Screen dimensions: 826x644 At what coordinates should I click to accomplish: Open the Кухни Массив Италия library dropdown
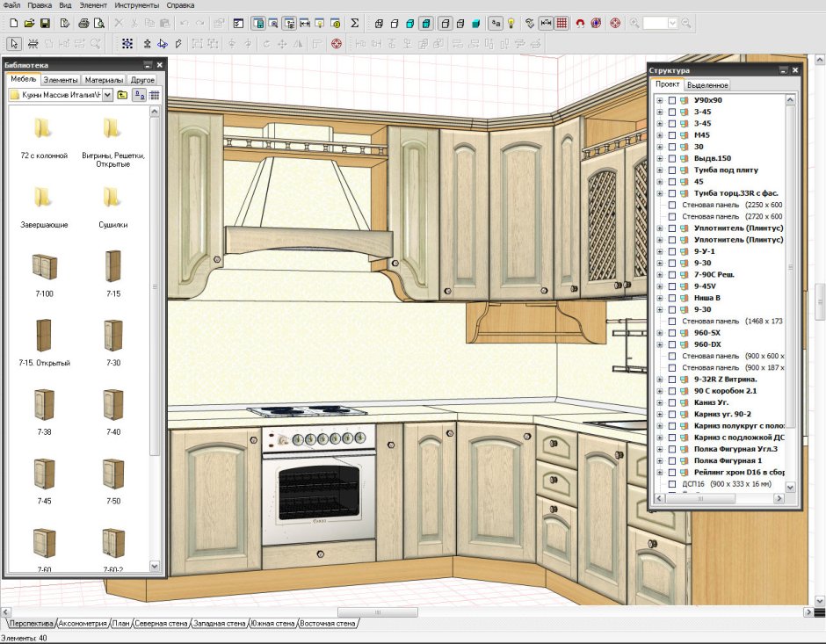tap(107, 95)
